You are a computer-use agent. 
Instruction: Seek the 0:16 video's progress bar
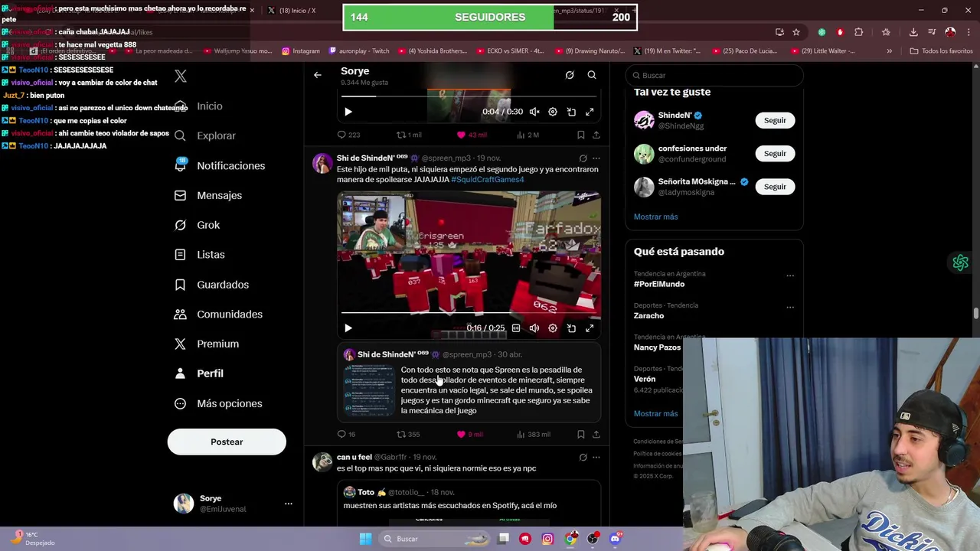[x=469, y=313]
